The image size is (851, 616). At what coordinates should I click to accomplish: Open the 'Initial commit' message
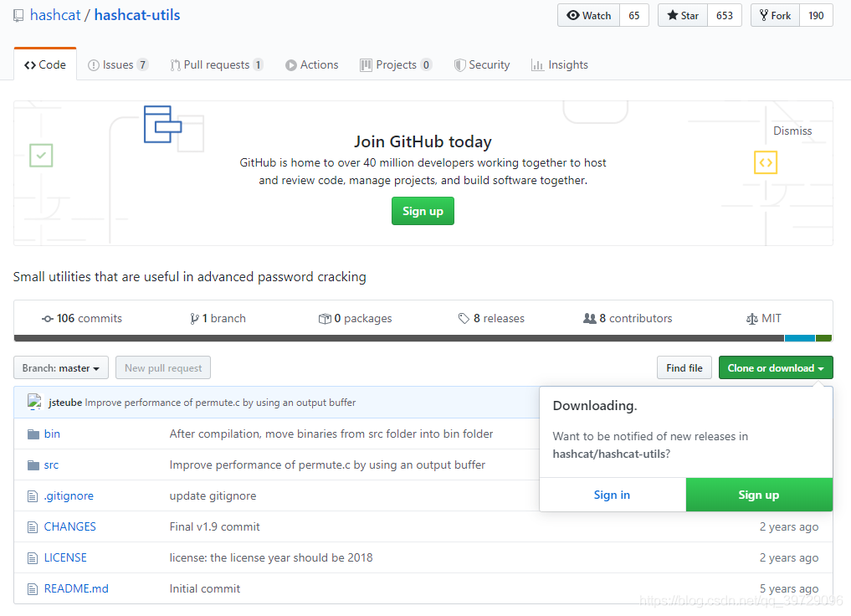click(205, 588)
